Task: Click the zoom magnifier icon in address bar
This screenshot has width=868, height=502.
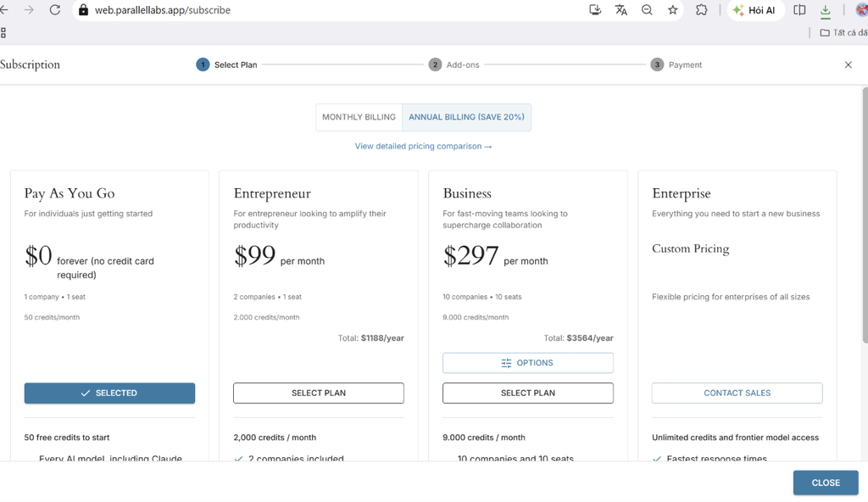Action: (x=647, y=10)
